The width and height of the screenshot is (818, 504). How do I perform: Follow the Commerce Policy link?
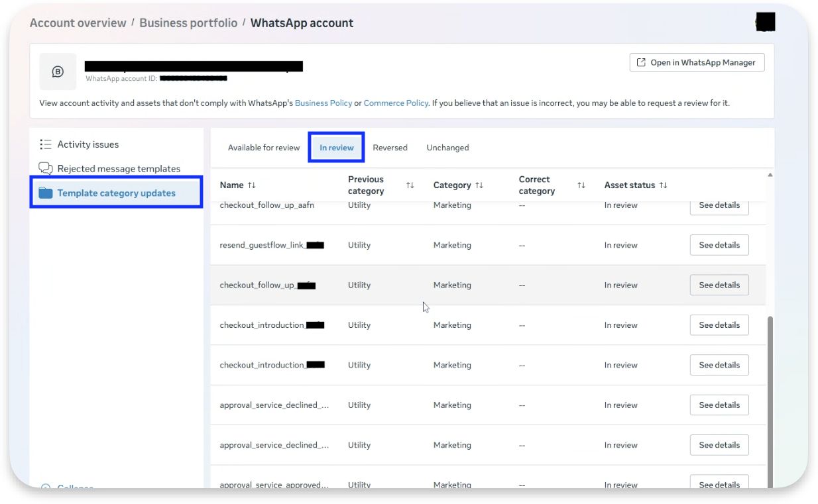(x=396, y=103)
